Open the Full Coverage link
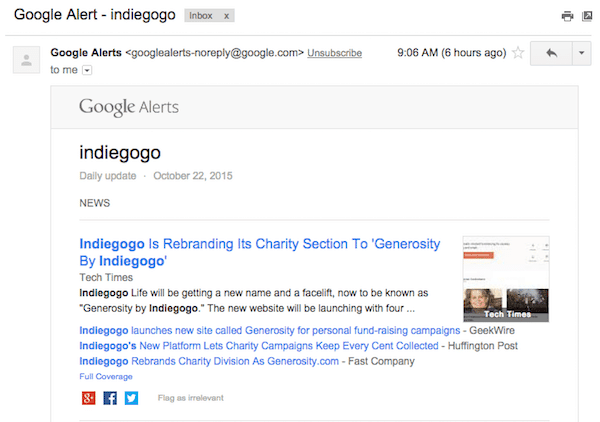The height and width of the screenshot is (422, 600). (x=105, y=376)
